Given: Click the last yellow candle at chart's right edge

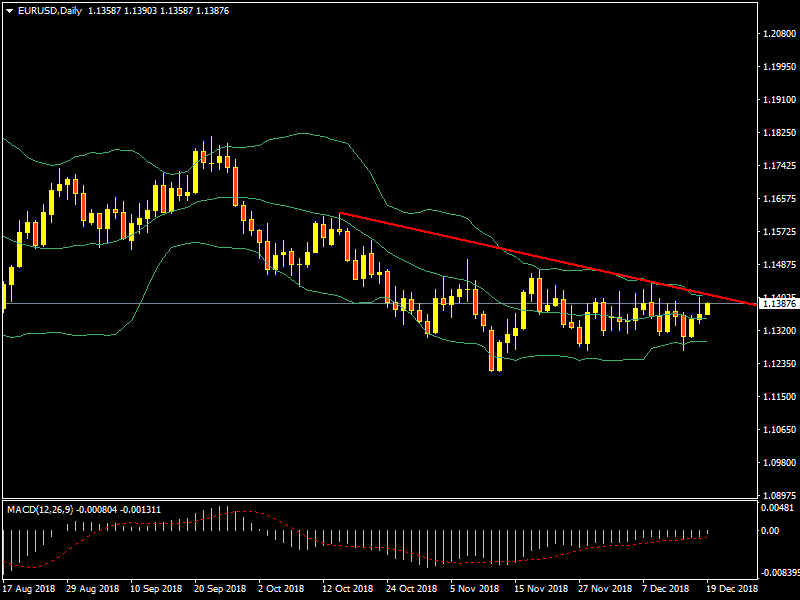Looking at the screenshot, I should (708, 308).
